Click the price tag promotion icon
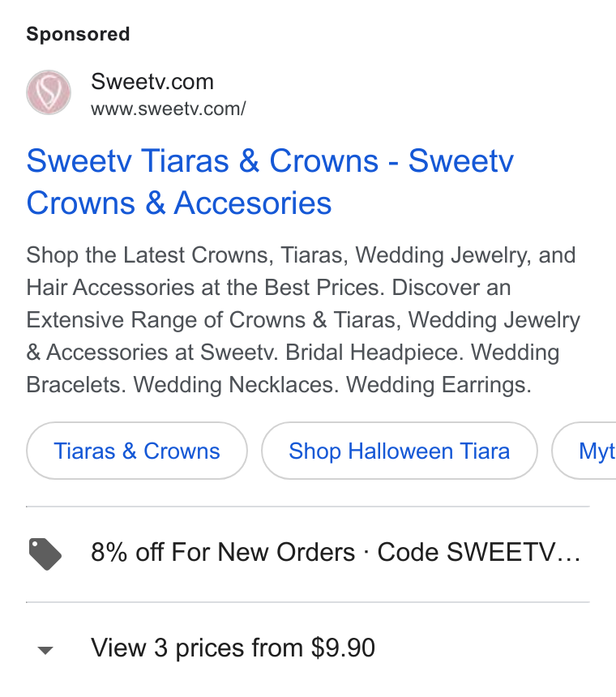 45,554
